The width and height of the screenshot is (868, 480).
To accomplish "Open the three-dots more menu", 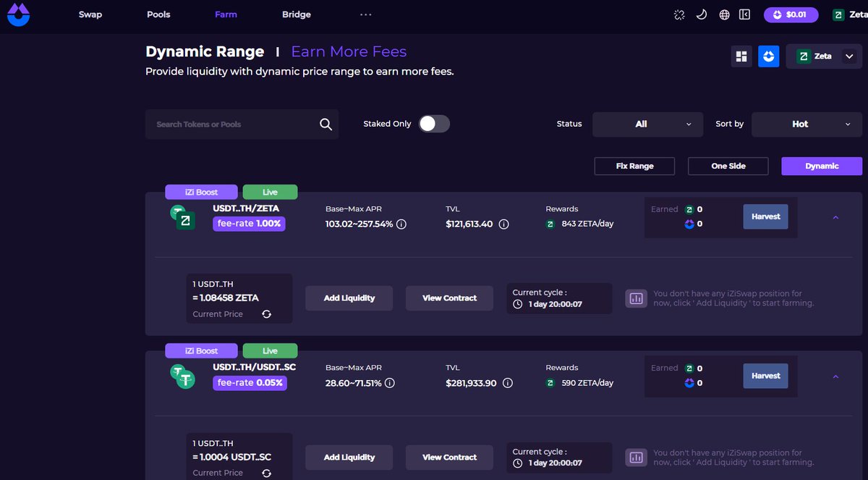I will coord(365,14).
